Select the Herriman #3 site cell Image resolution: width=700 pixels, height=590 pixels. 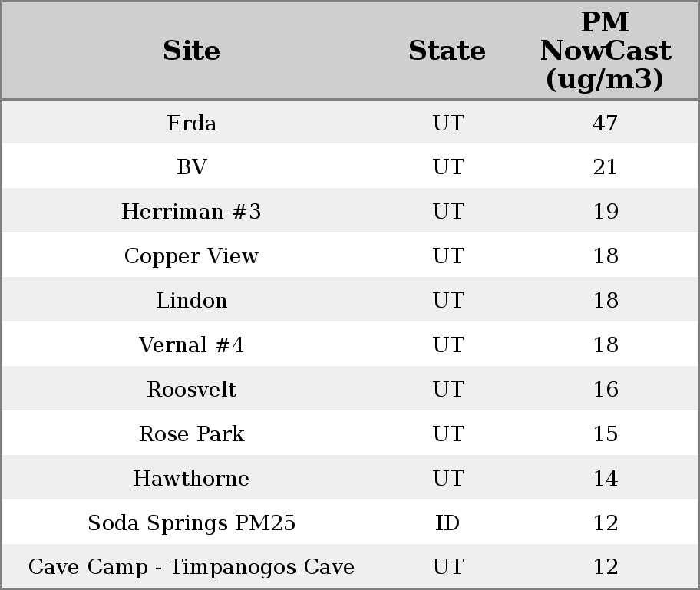click(x=191, y=212)
